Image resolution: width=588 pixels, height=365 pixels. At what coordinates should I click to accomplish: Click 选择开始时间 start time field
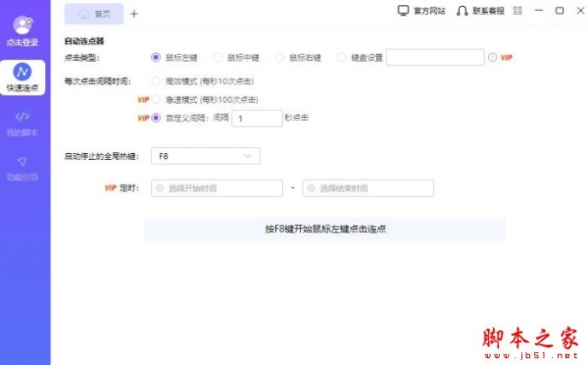coord(217,188)
